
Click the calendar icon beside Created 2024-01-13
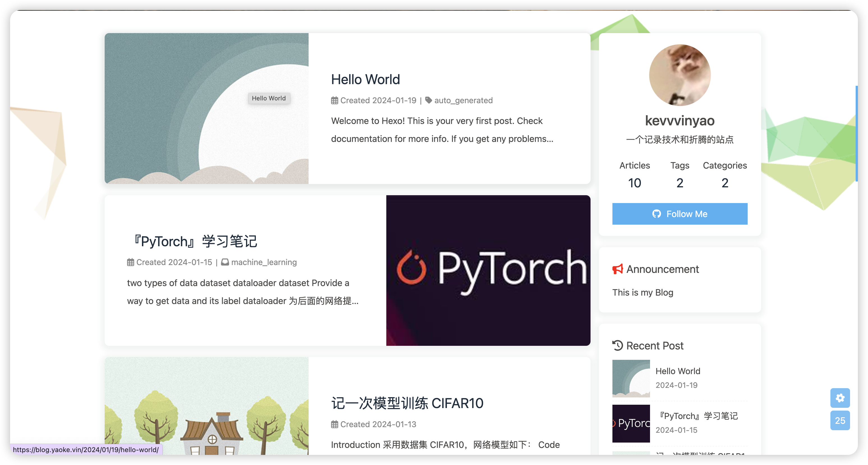[x=334, y=424]
